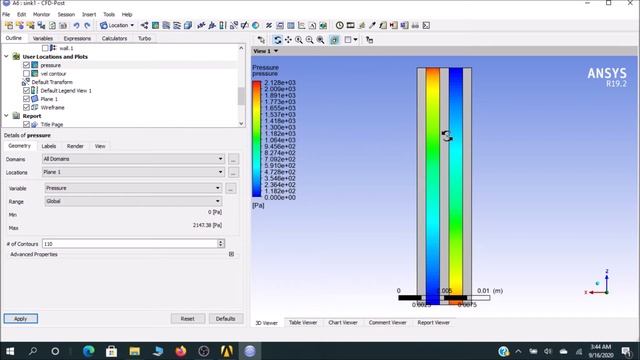Click the XYZ axis triad in viewer

pos(598,282)
